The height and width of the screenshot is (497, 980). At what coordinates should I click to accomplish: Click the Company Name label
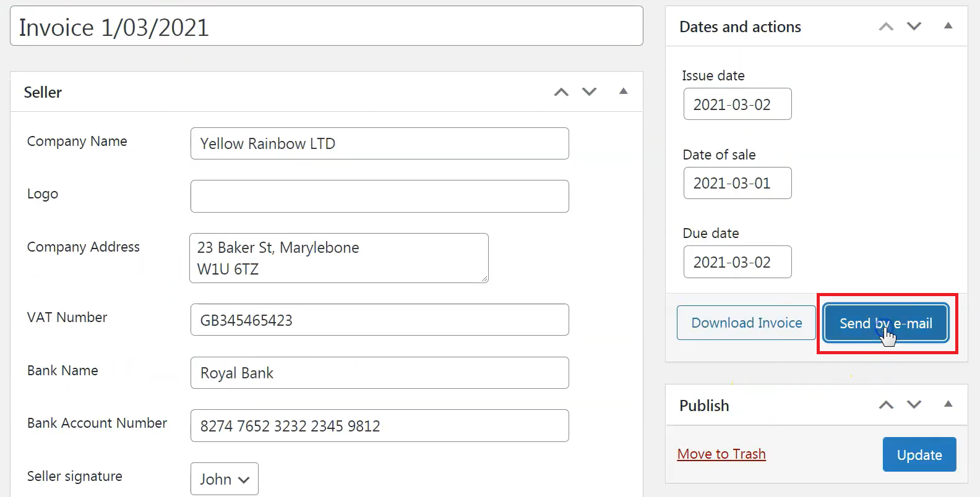[x=77, y=142]
